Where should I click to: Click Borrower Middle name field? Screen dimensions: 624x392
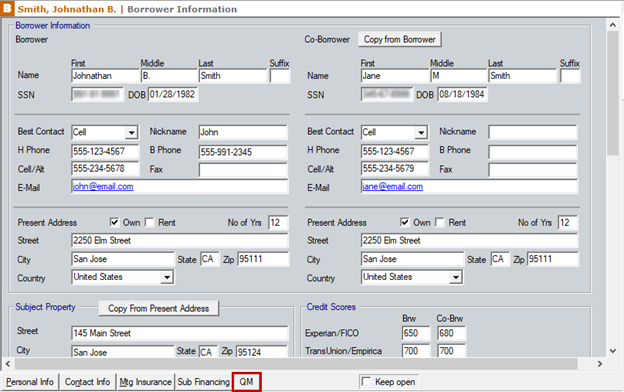pyautogui.click(x=169, y=76)
